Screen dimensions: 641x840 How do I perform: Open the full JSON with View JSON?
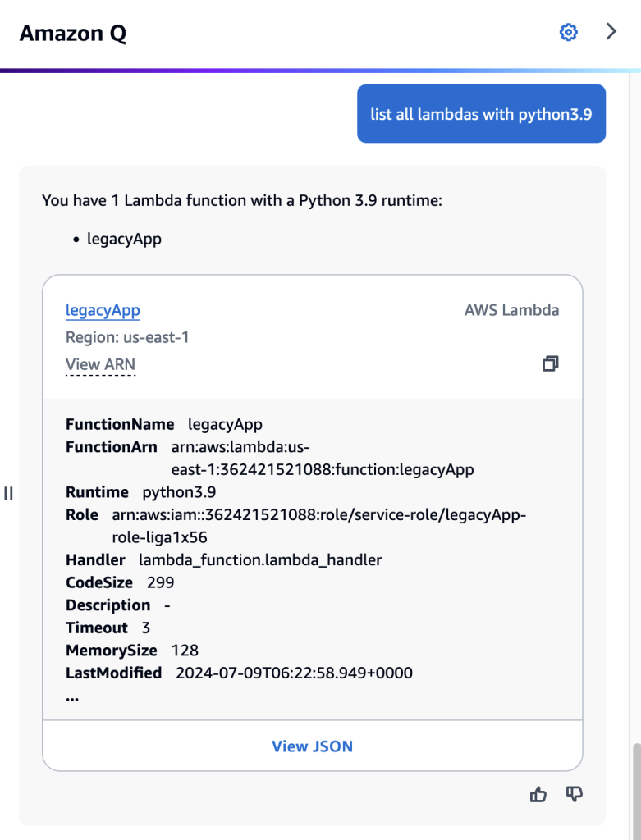312,745
